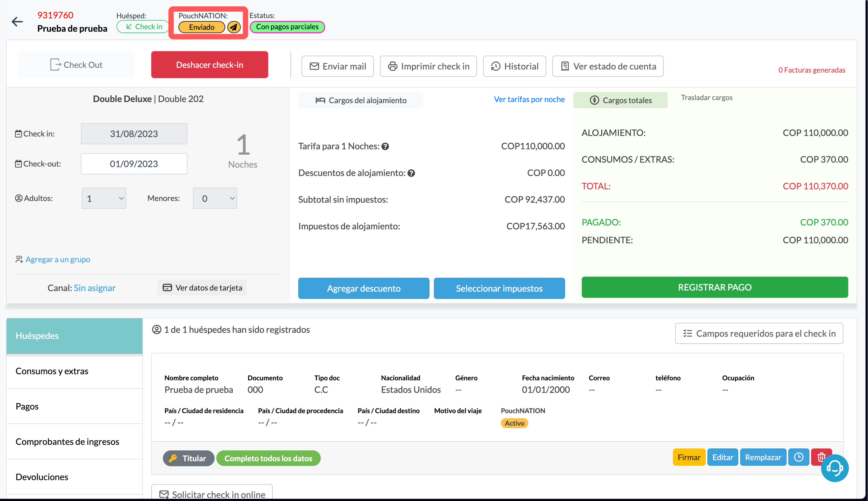Click Deshacer check-in red button
This screenshot has height=501, width=868.
coord(210,65)
